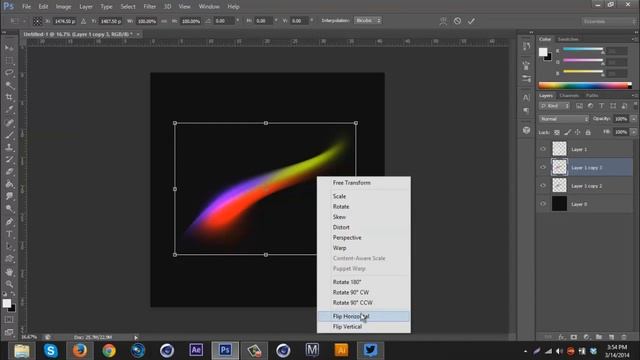The image size is (640, 360).
Task: Hide Layer 0 using its eye icon
Action: [543, 204]
